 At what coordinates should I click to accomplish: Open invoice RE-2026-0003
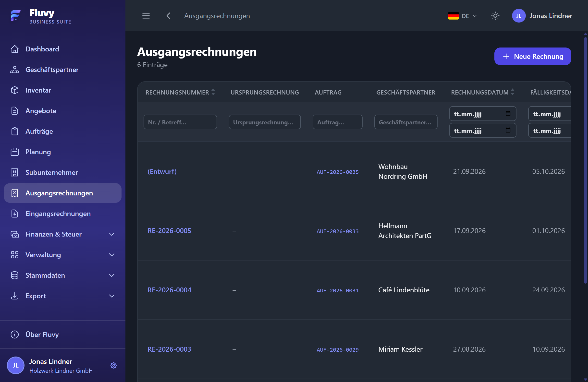pos(169,349)
